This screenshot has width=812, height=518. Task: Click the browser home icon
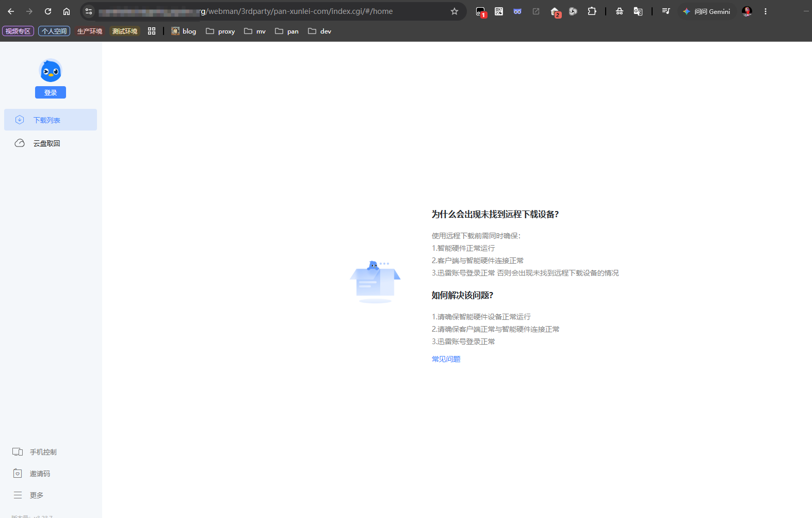(x=67, y=11)
